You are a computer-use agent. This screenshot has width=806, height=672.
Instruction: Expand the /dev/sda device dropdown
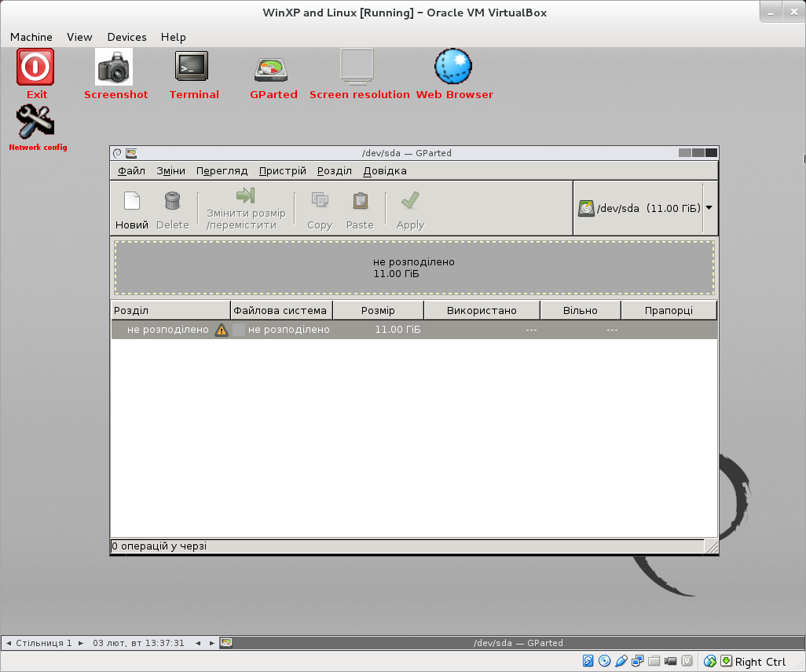click(x=709, y=208)
